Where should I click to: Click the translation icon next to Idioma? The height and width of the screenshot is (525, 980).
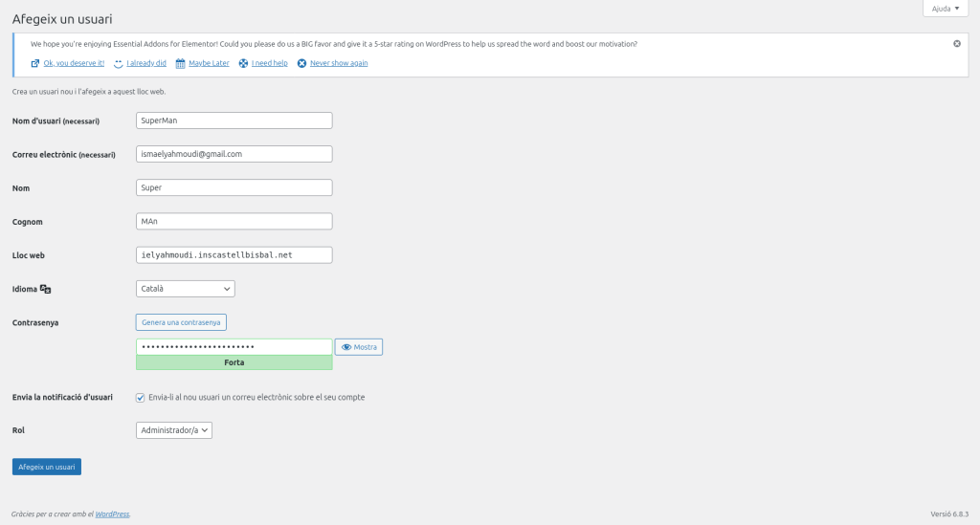pyautogui.click(x=45, y=289)
